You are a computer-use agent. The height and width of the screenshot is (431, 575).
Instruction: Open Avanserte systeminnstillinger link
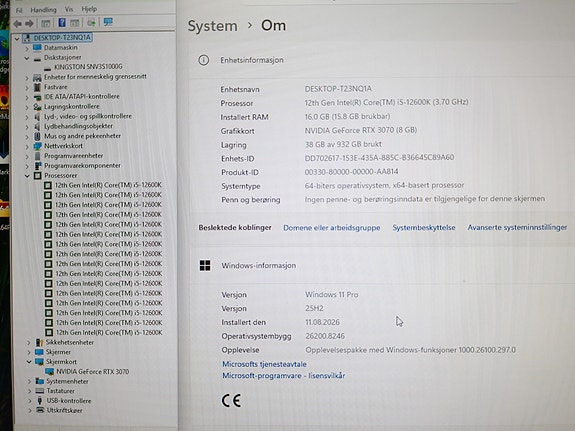517,227
